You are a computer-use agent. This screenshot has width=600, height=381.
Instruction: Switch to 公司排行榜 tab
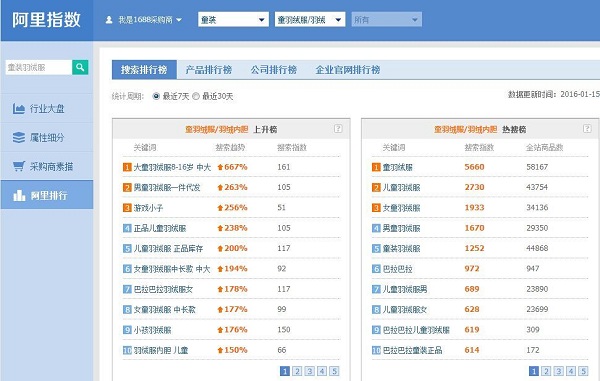[x=274, y=70]
